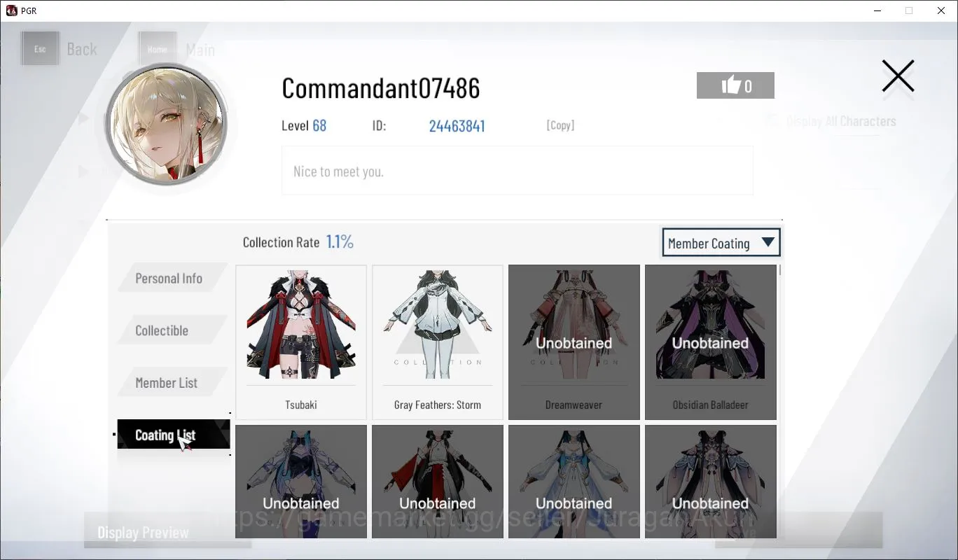Select the Tsubaki coating card

[301, 342]
